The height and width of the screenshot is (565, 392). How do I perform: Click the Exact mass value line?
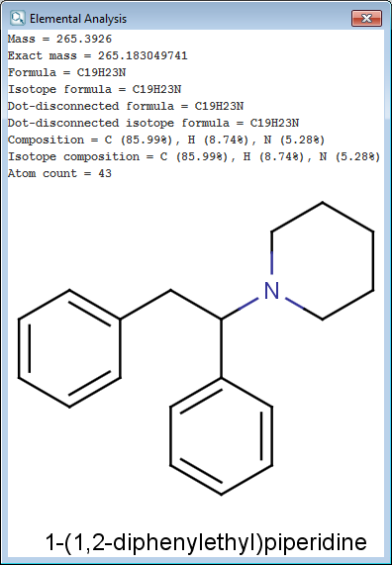click(x=98, y=55)
